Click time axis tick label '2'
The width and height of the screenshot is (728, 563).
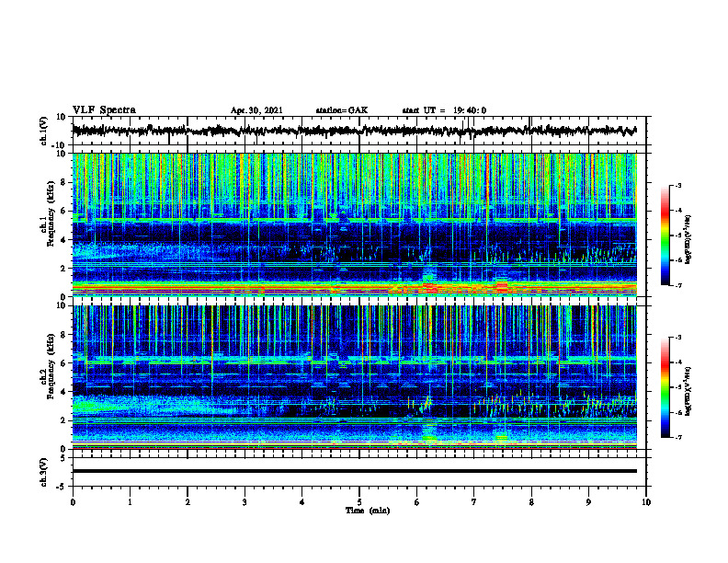coord(188,502)
